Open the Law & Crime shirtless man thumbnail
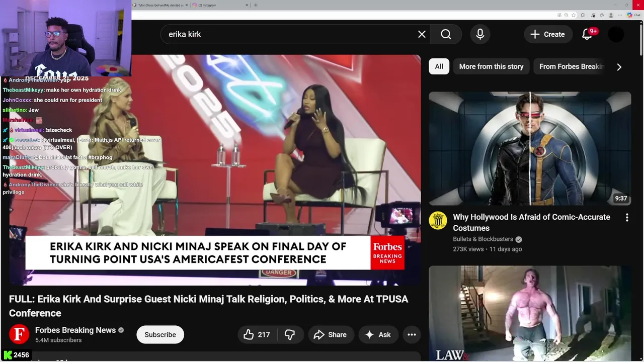 tap(530, 314)
